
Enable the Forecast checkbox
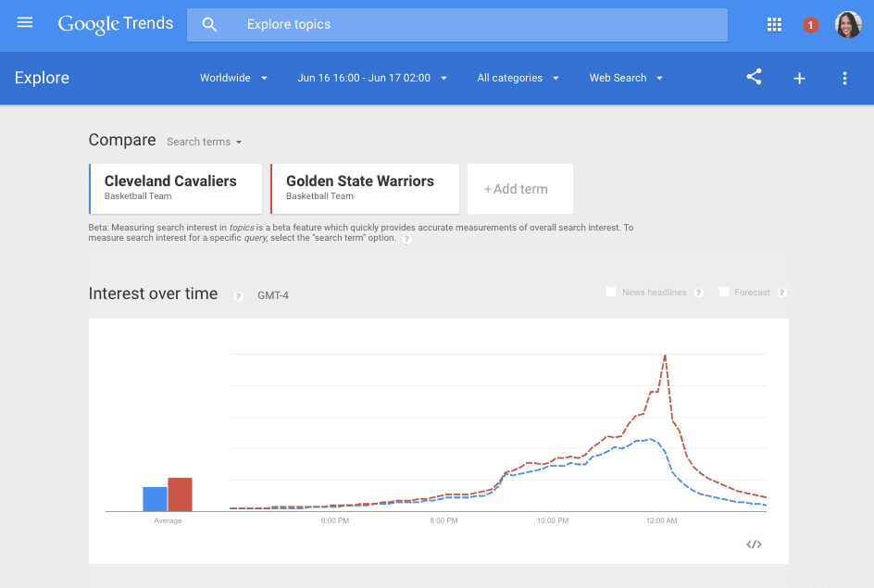click(x=724, y=293)
